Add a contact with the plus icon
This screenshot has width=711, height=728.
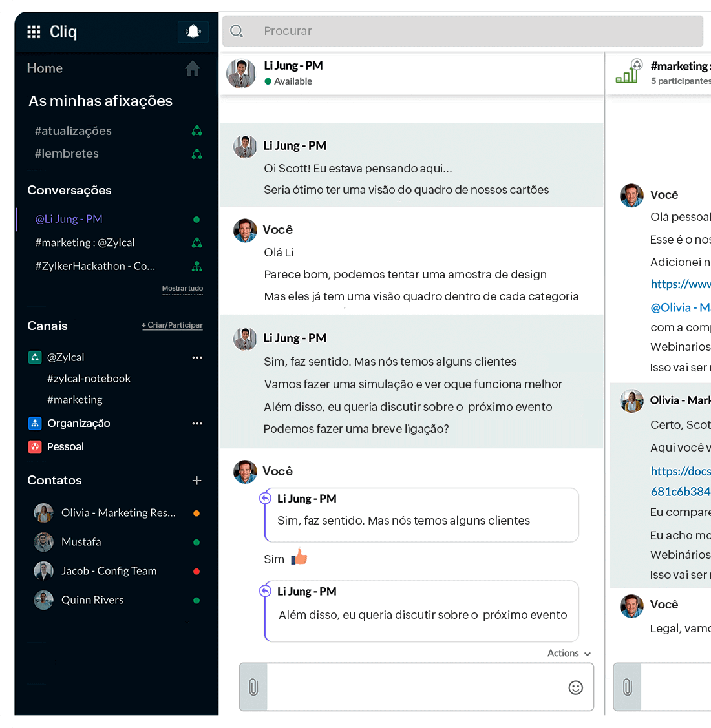pyautogui.click(x=197, y=481)
